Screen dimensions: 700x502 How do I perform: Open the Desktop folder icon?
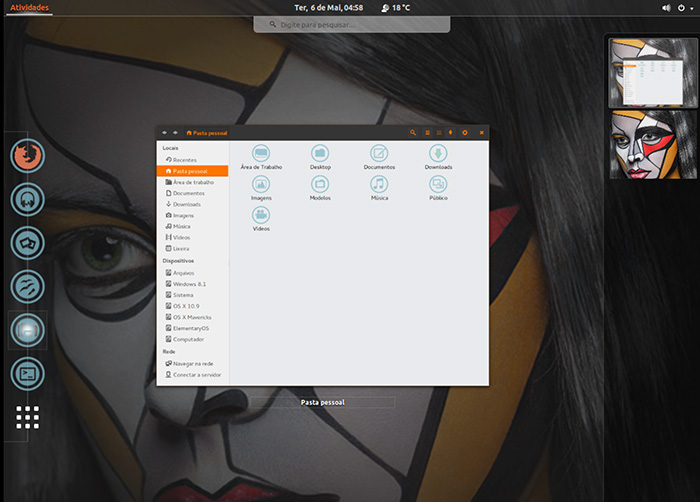tap(320, 157)
